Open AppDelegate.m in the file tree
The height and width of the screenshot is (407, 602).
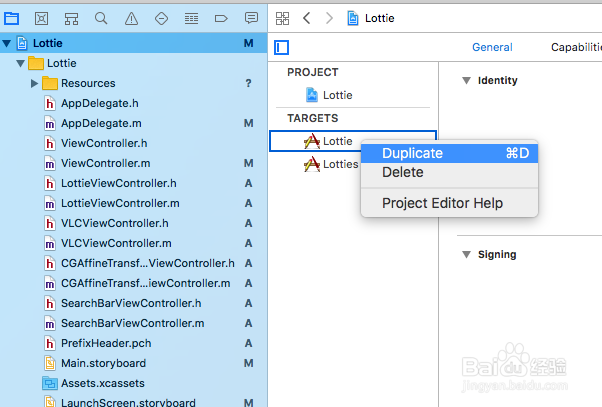(x=100, y=122)
